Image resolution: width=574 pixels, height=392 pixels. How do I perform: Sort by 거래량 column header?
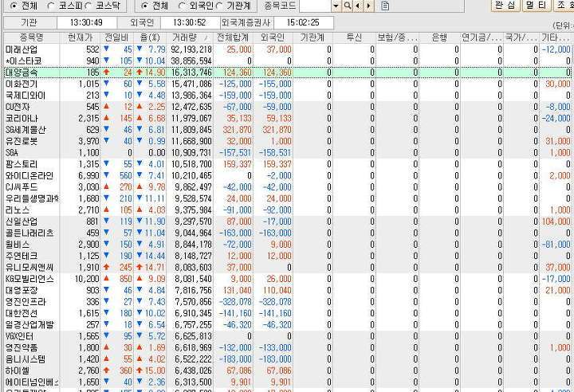coord(190,37)
